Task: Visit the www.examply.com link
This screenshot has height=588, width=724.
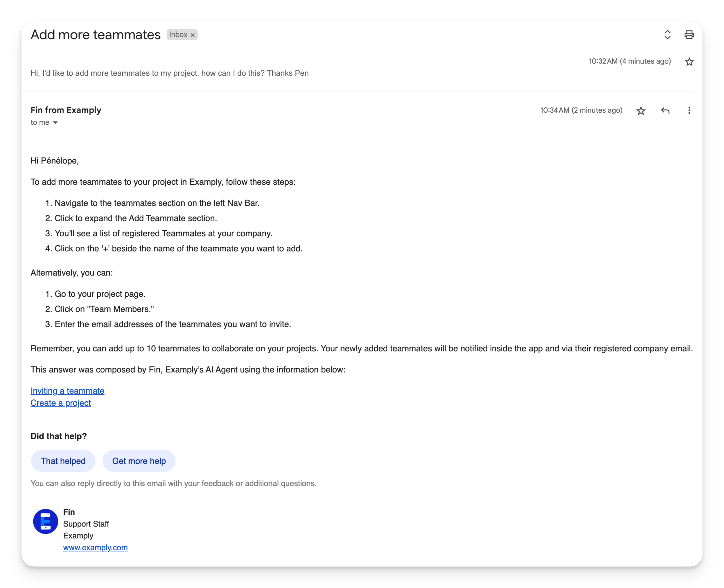Action: [95, 548]
